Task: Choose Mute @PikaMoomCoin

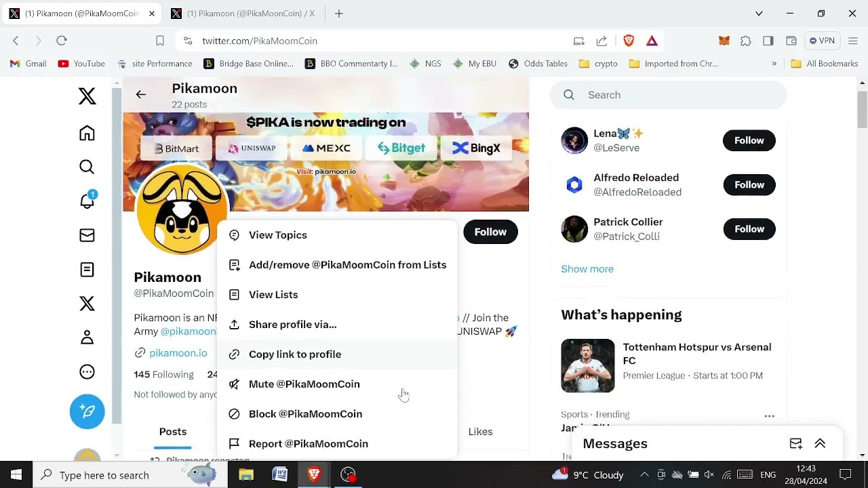Action: (x=337, y=384)
